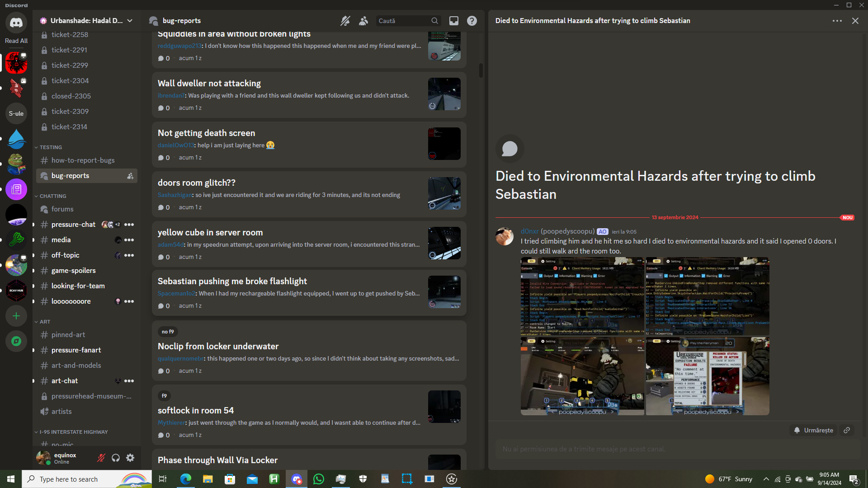Click the Help question mark icon

coord(472,21)
